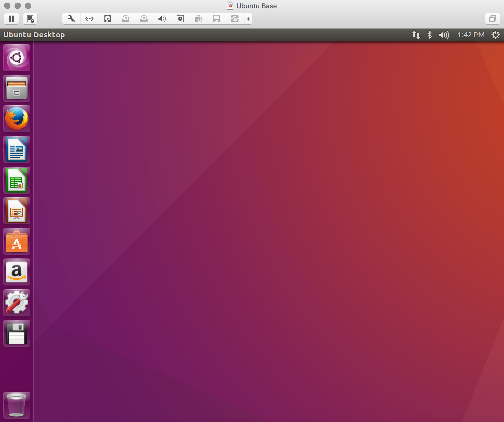Open Amazon shopping shortcut

tap(17, 271)
